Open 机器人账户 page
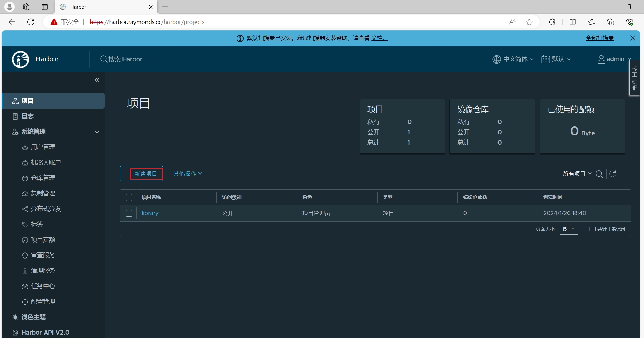Screen dimensions: 644x338 click(x=46, y=162)
